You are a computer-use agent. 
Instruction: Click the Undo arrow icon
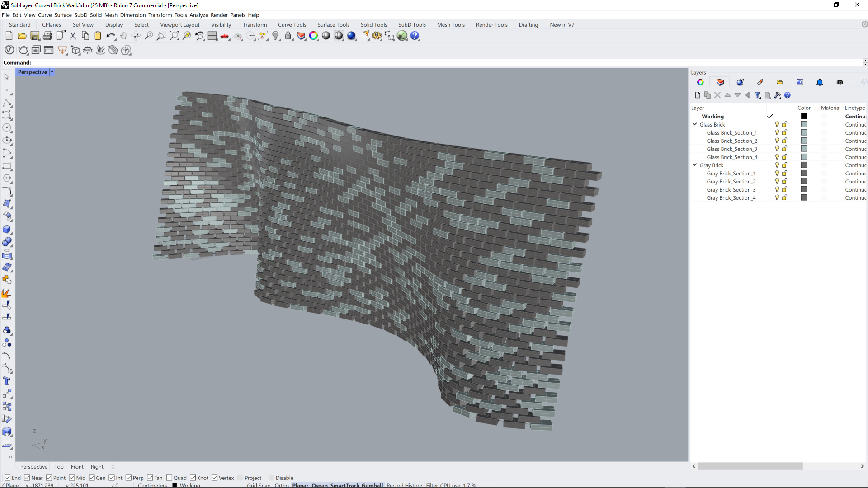pos(110,36)
